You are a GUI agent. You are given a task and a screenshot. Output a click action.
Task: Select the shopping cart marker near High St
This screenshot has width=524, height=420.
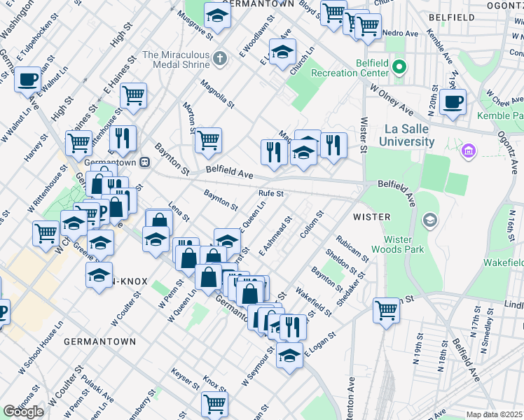79,146
